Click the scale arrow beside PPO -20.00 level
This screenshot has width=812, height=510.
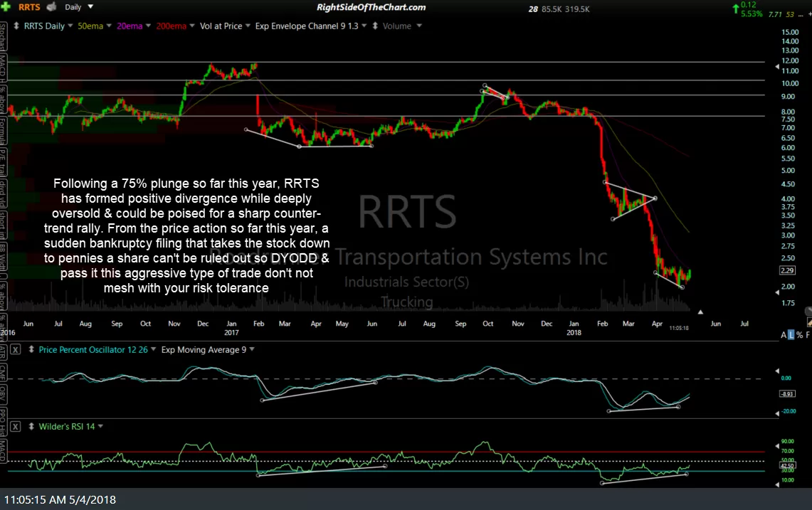pos(777,413)
